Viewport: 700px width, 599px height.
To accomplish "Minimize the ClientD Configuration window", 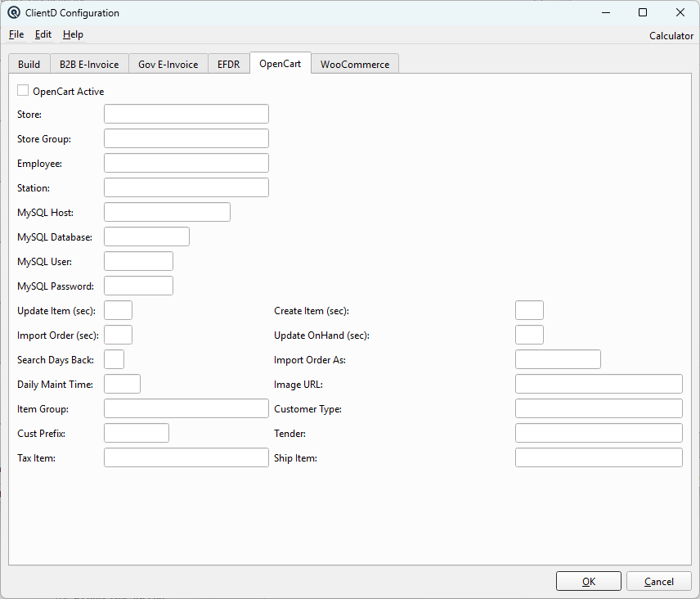I will tap(606, 12).
